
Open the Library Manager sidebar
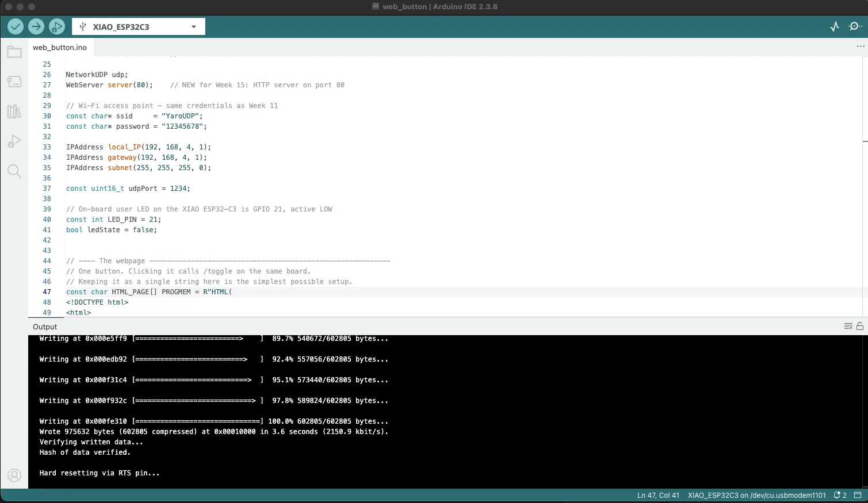point(14,112)
